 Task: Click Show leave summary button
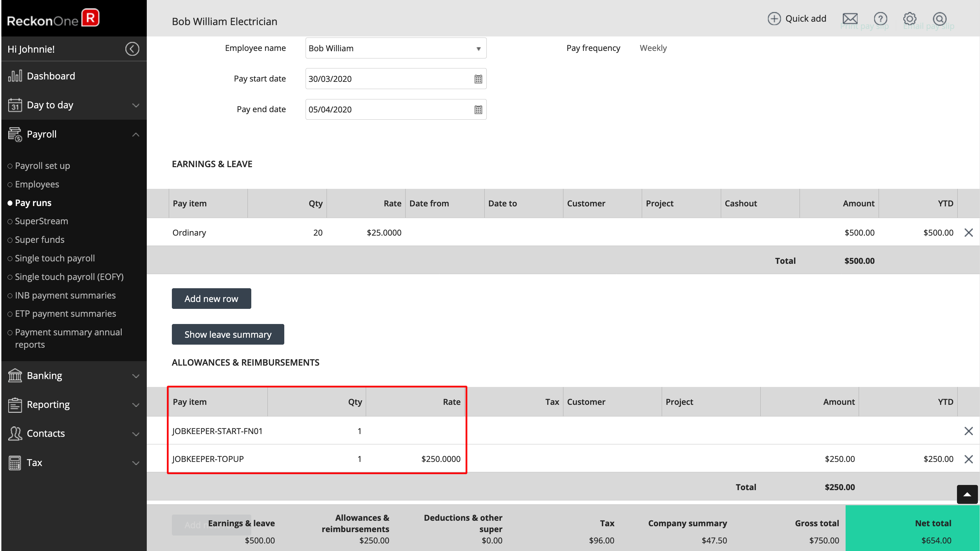228,334
